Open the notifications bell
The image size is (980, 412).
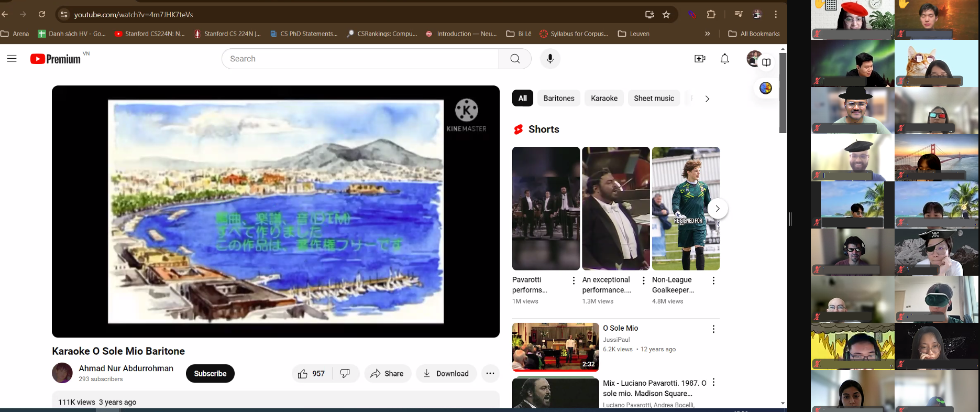pyautogui.click(x=725, y=59)
